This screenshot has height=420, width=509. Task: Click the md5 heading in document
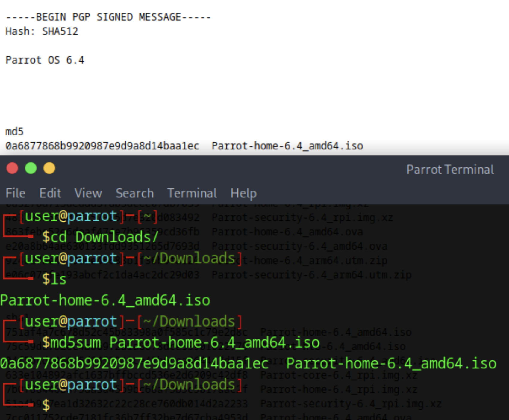[x=14, y=132]
